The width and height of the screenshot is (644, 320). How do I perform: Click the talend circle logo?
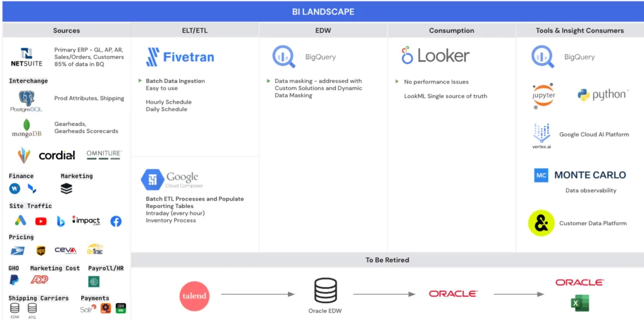[x=195, y=295]
